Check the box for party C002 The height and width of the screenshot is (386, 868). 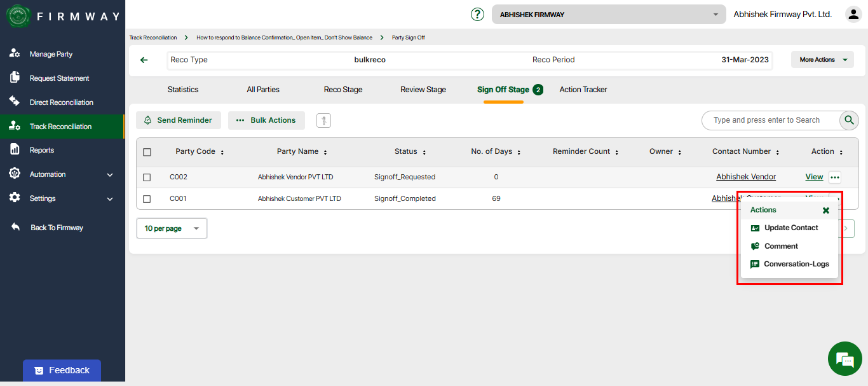click(147, 177)
